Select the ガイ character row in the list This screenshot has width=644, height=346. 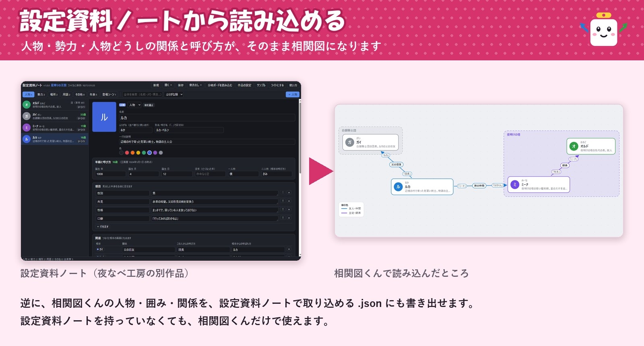55,116
